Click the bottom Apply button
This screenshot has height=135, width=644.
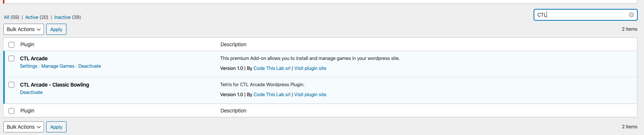click(x=56, y=127)
